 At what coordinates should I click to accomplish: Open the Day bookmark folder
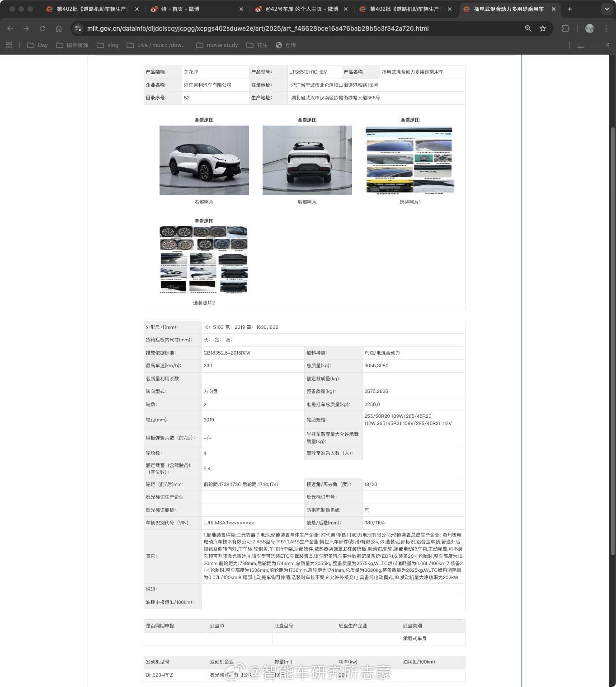[x=38, y=45]
